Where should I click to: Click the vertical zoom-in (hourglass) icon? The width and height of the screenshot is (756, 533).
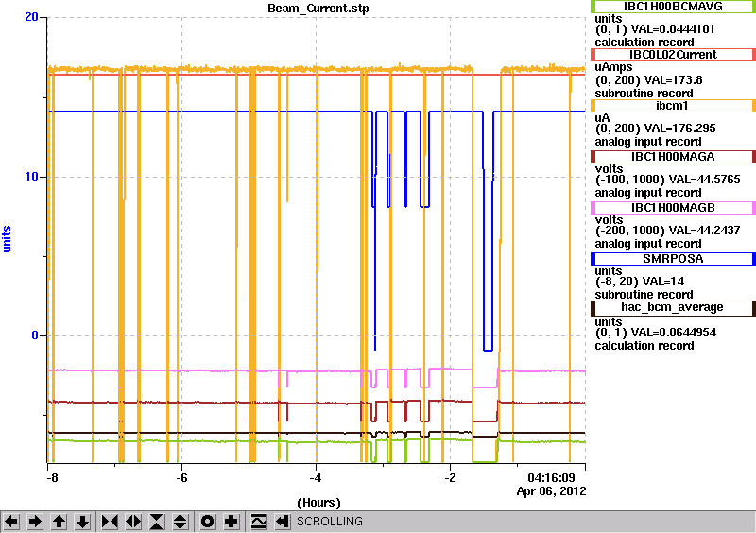point(157,522)
